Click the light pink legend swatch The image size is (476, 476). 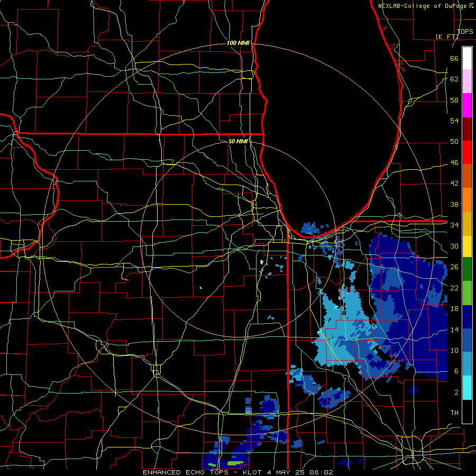click(467, 81)
